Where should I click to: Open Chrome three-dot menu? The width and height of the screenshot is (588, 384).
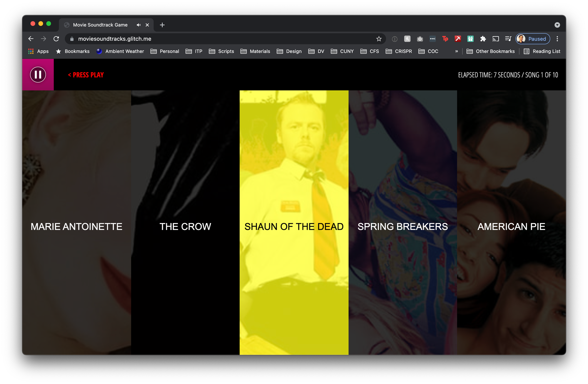coord(557,39)
